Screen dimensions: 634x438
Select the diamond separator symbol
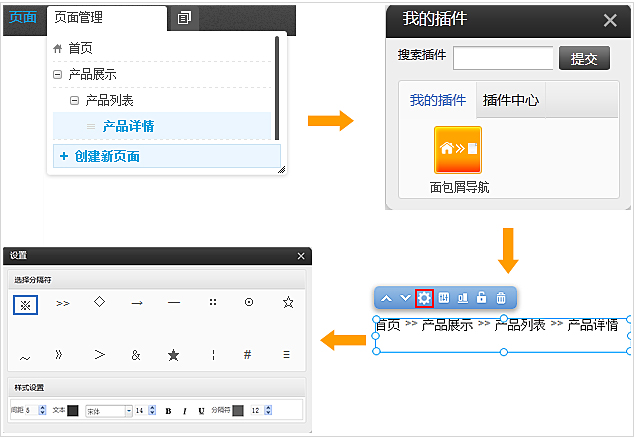pyautogui.click(x=99, y=302)
